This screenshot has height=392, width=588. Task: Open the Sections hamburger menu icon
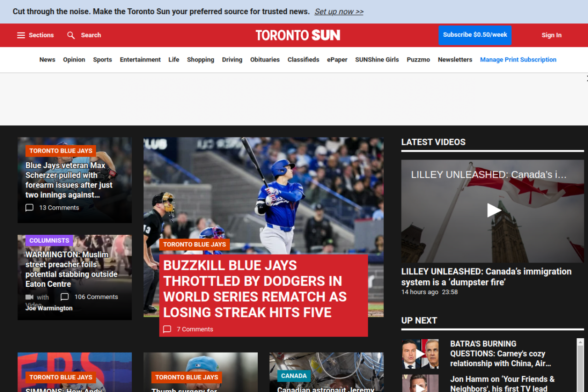coord(21,35)
